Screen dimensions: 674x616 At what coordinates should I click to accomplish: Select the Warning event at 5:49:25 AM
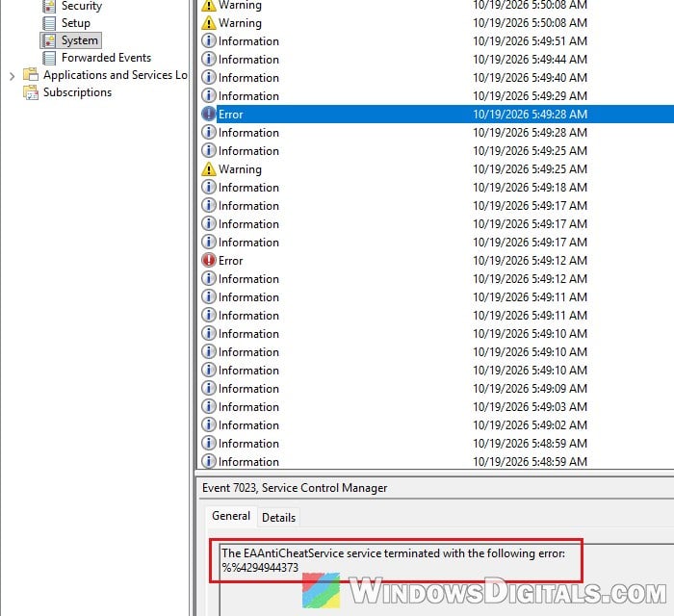(x=437, y=169)
